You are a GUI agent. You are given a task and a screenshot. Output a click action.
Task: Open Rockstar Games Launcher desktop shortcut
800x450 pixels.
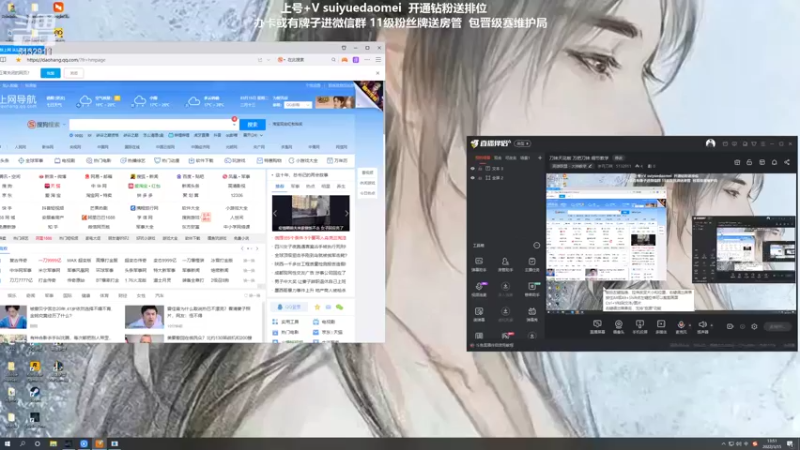34,368
